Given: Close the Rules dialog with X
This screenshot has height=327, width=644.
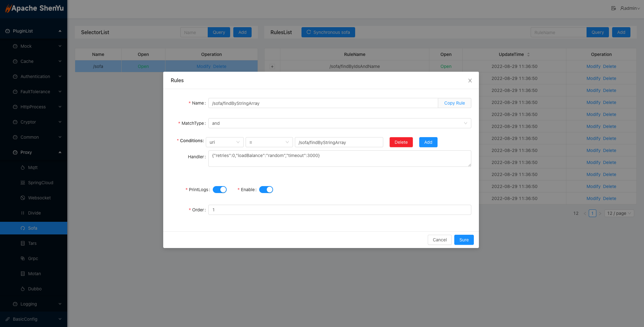Looking at the screenshot, I should pos(470,81).
